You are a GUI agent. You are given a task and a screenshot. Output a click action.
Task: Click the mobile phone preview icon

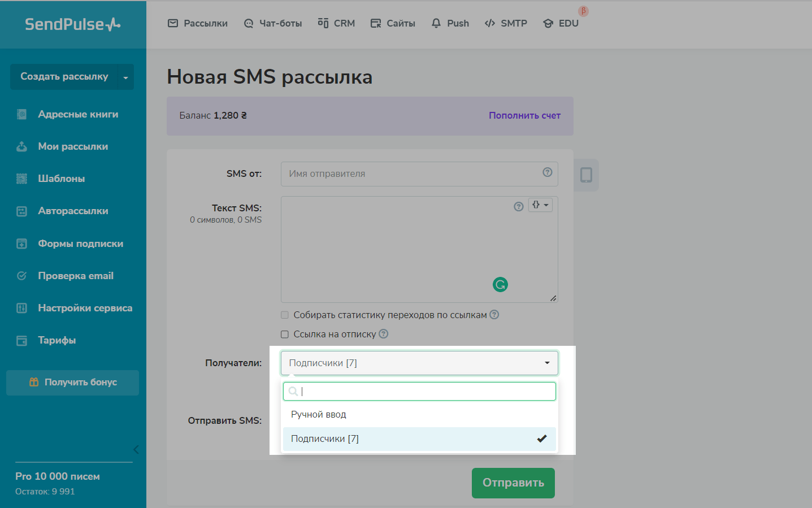point(586,175)
